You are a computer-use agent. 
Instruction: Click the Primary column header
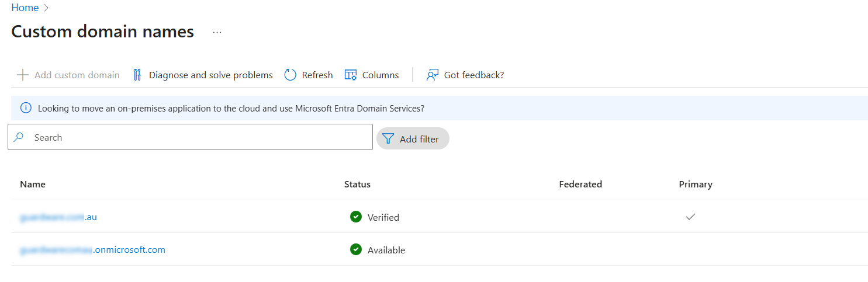695,184
